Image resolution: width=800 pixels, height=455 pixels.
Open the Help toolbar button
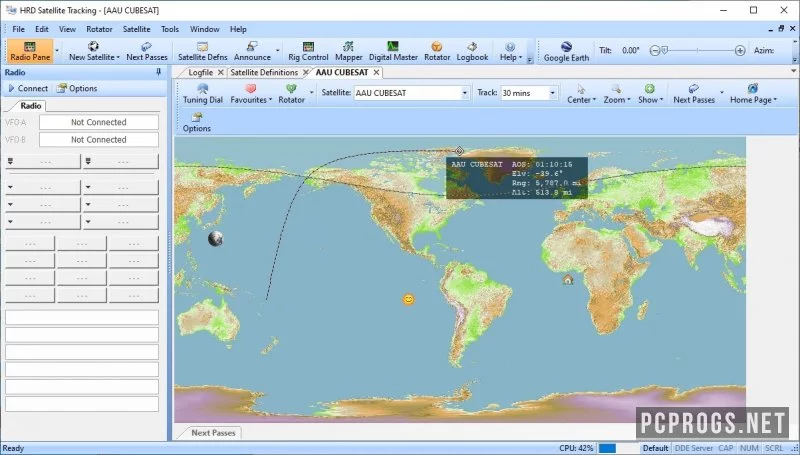[x=510, y=51]
